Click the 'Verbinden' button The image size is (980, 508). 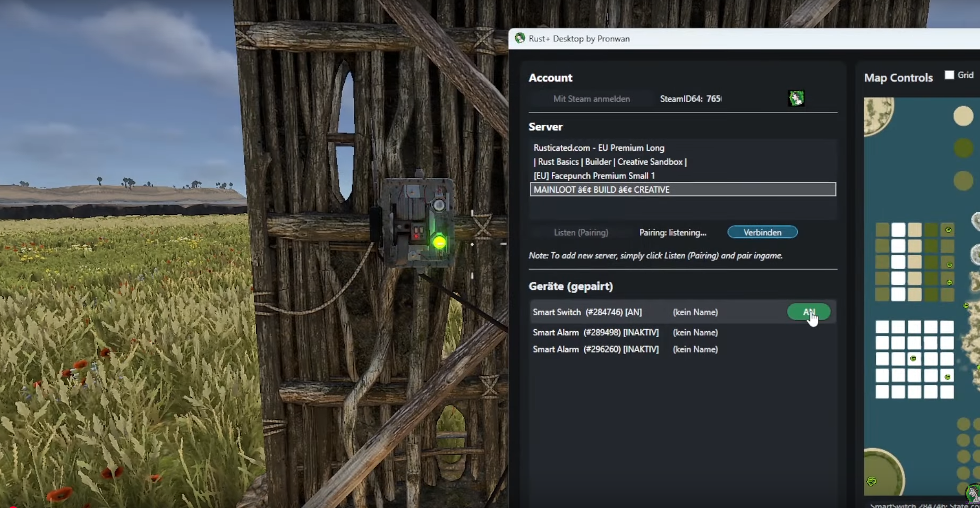pyautogui.click(x=762, y=233)
